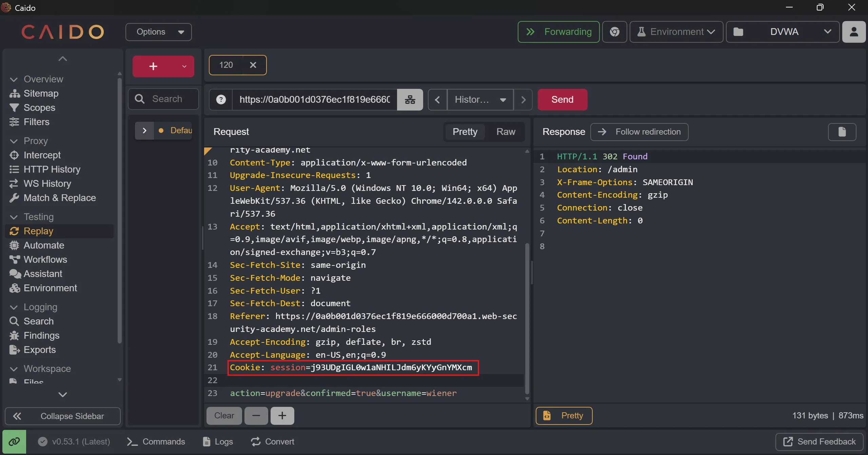Open the browser icon next to Forwarding
This screenshot has width=868, height=455.
(614, 32)
